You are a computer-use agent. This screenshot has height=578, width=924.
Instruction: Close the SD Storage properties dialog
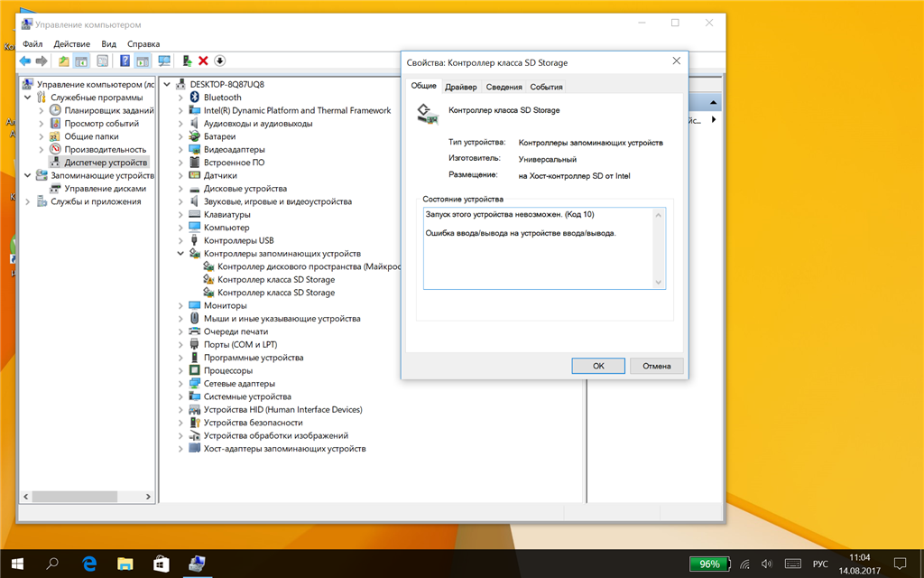[677, 61]
